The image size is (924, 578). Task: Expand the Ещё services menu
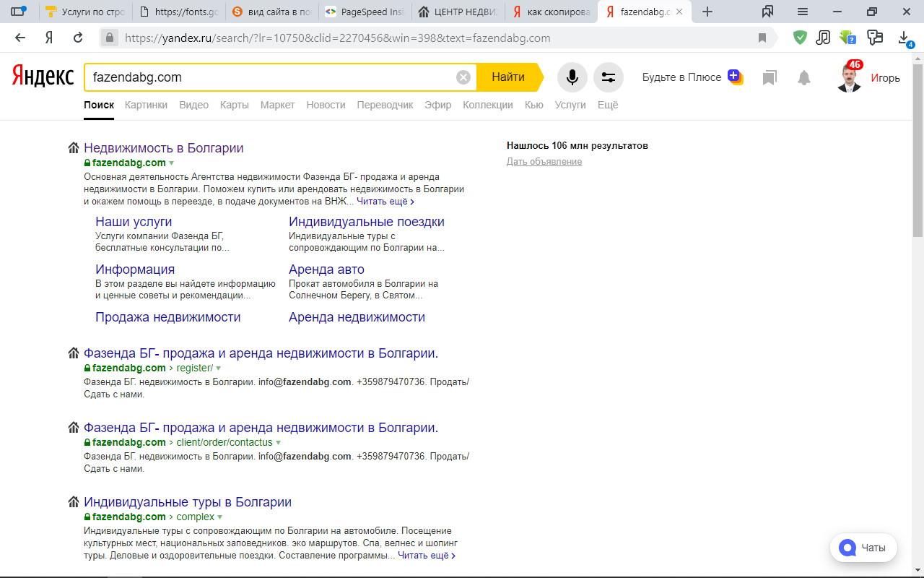608,105
